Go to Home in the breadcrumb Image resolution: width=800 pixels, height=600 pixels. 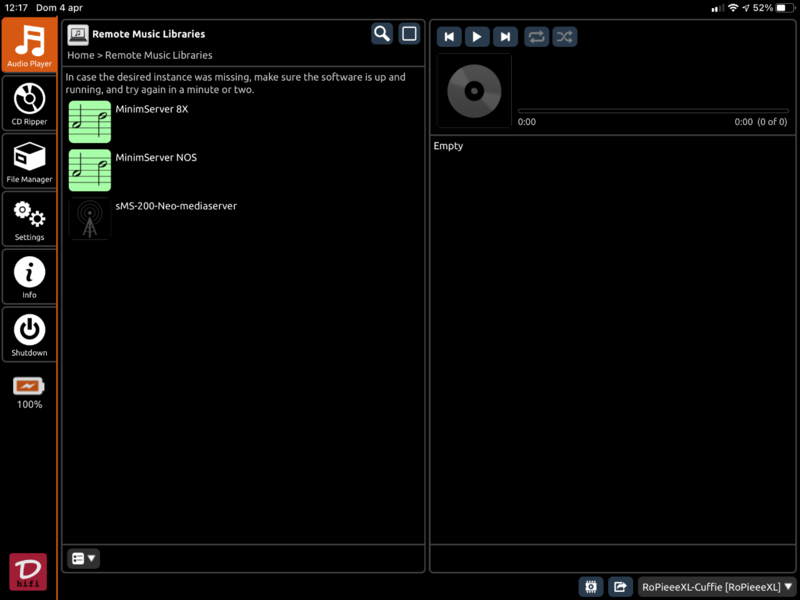tap(80, 55)
